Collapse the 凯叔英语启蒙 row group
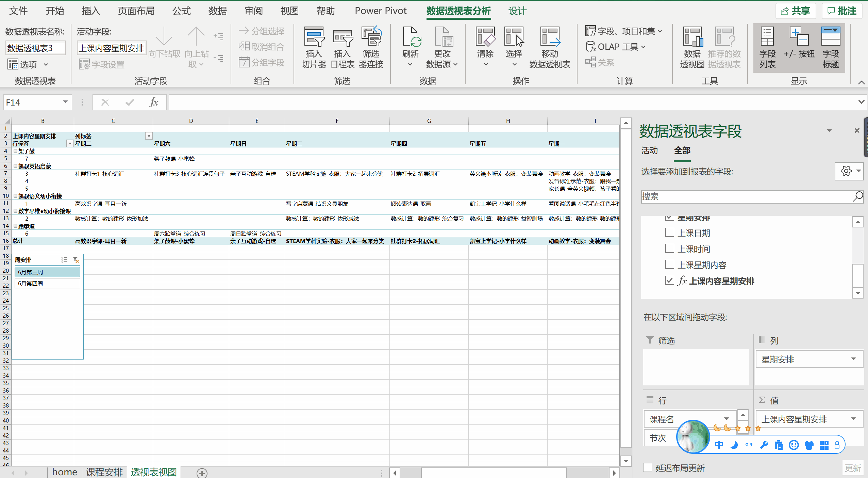 [15, 166]
